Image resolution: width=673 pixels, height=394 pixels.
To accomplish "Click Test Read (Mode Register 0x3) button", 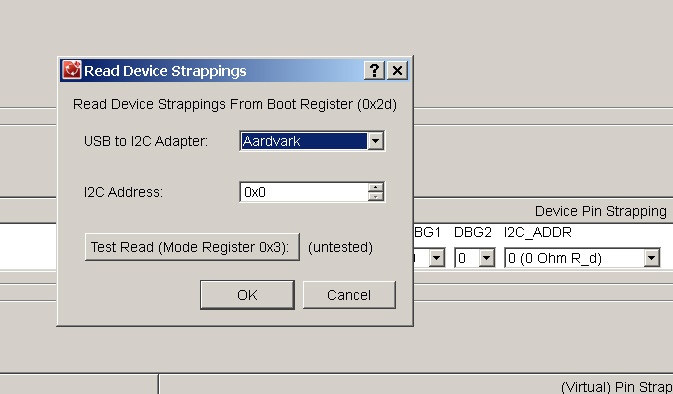I will pos(192,247).
